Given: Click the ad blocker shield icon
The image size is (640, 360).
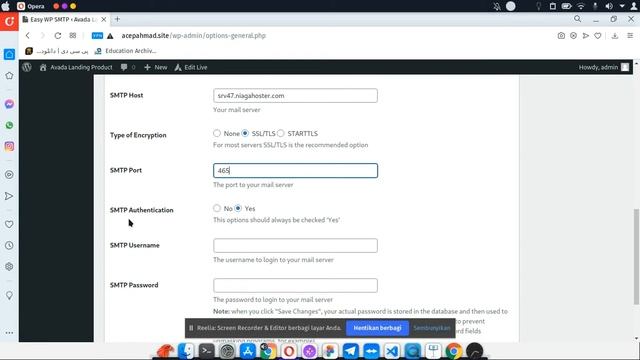Looking at the screenshot, I should pyautogui.click(x=573, y=36).
